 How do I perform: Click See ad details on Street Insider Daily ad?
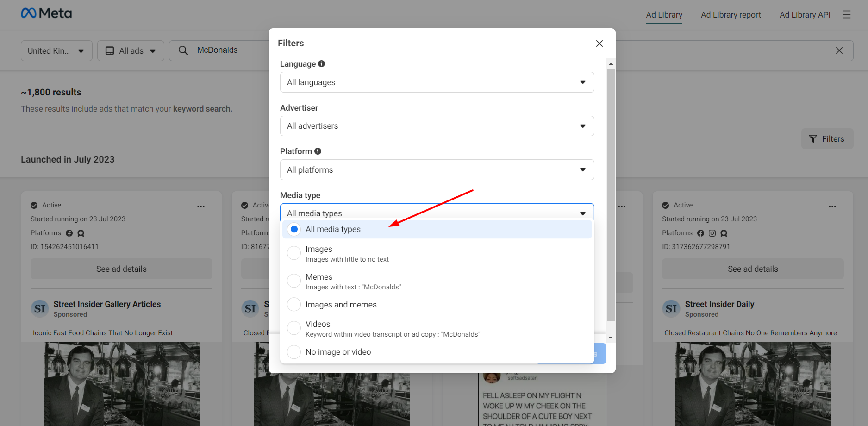[x=752, y=269]
